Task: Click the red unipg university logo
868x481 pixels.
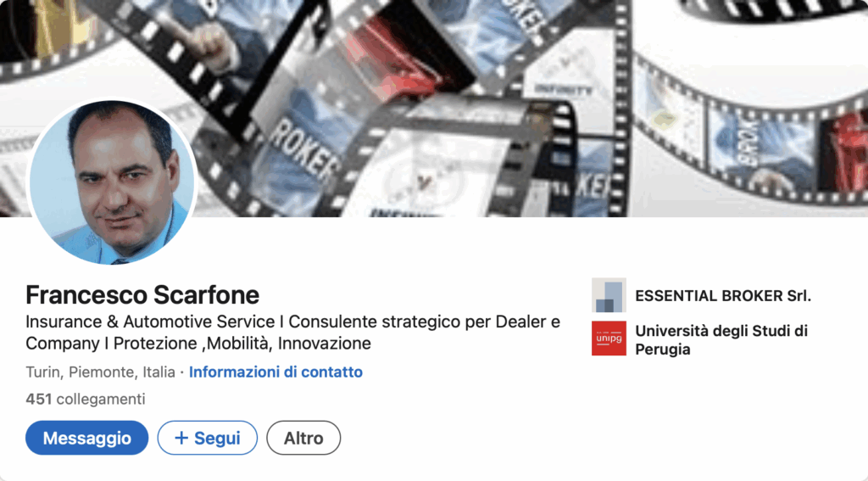Action: point(609,338)
